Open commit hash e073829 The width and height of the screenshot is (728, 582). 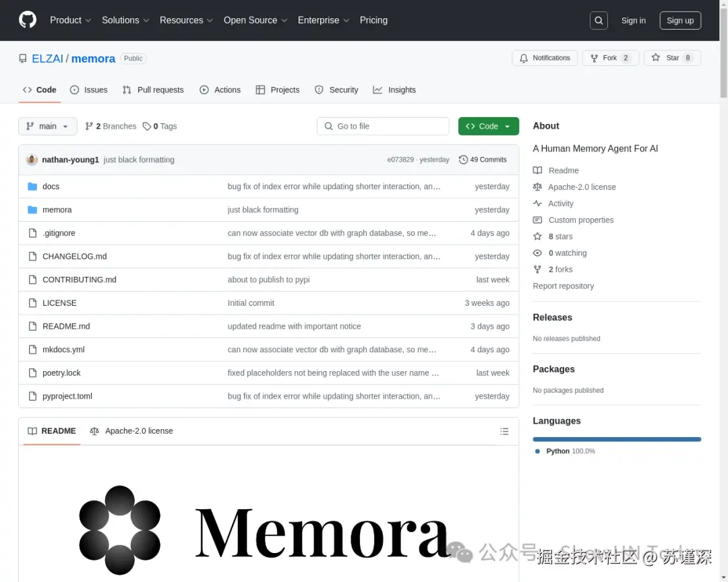pos(400,160)
